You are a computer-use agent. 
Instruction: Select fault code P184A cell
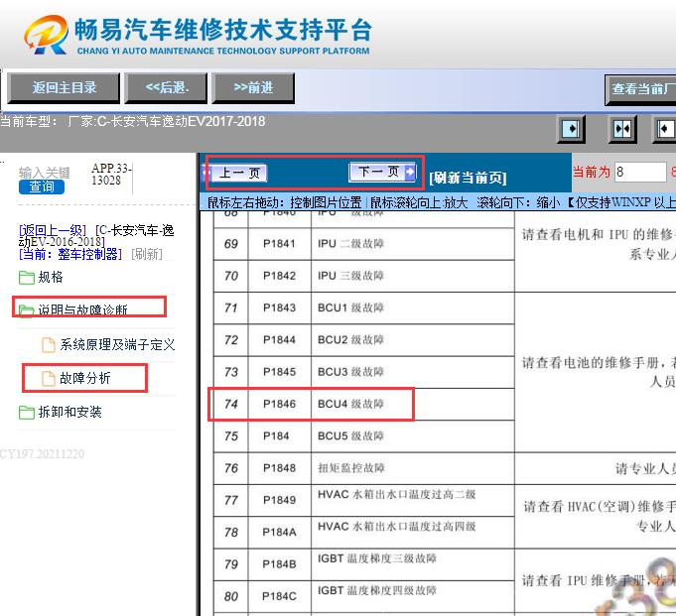(x=279, y=533)
